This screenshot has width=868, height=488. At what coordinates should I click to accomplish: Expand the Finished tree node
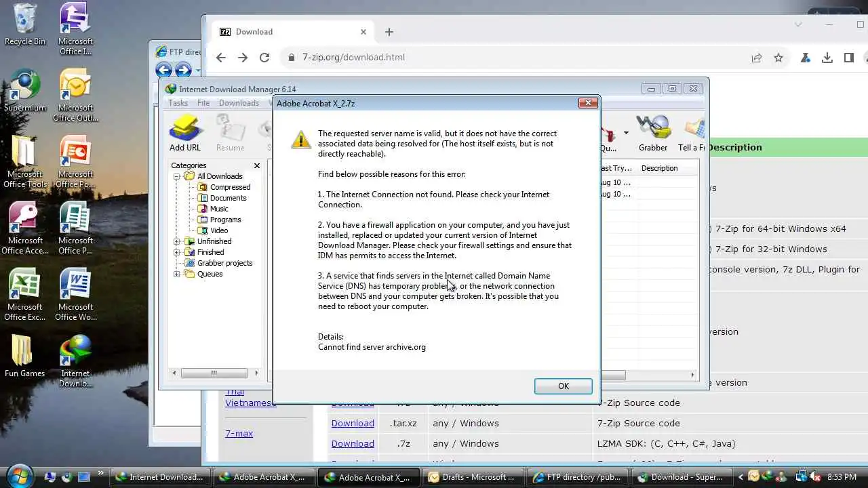pyautogui.click(x=177, y=252)
